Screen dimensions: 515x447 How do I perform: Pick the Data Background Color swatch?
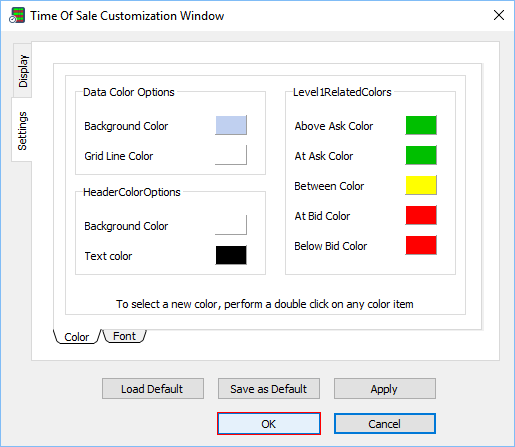pos(231,125)
